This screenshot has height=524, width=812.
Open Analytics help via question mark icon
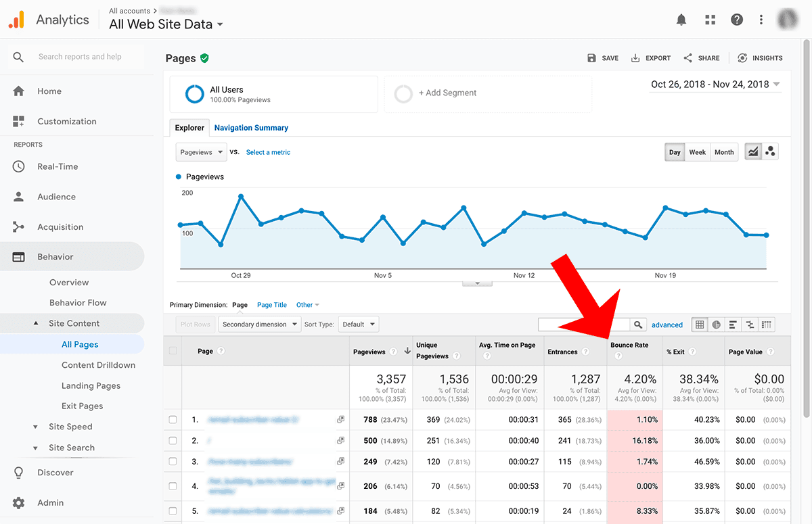(737, 19)
